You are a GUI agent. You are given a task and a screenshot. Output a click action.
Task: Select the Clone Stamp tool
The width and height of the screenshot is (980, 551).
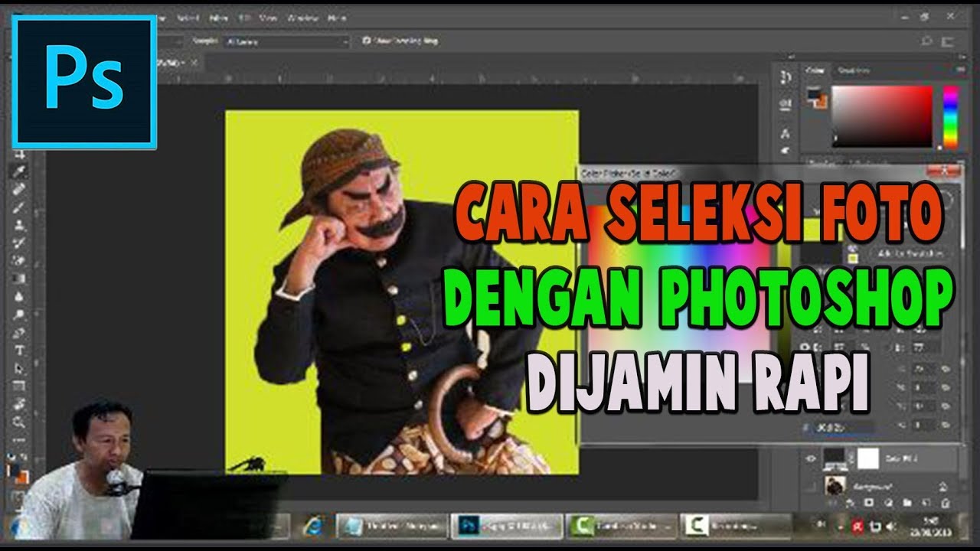coord(20,225)
